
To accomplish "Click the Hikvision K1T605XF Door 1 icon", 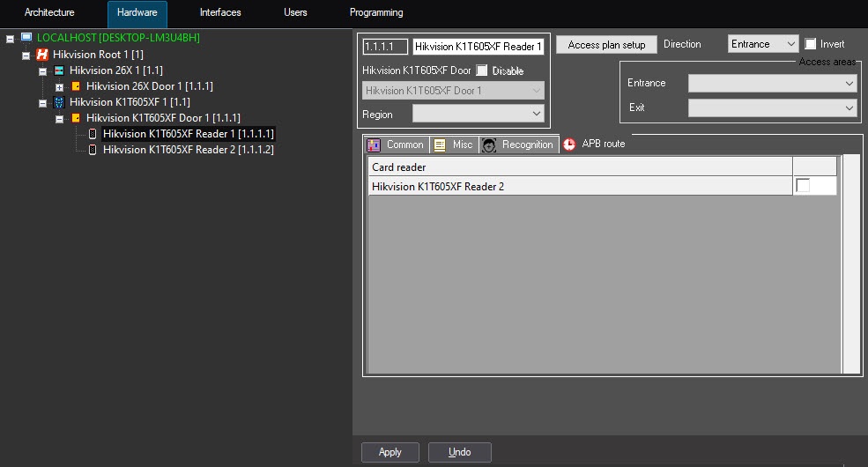I will (76, 118).
